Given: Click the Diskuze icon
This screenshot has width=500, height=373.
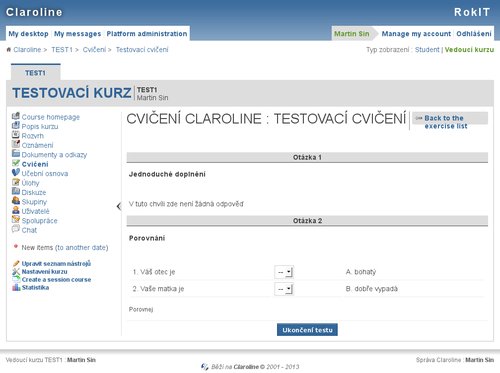Looking at the screenshot, I should pyautogui.click(x=16, y=191).
